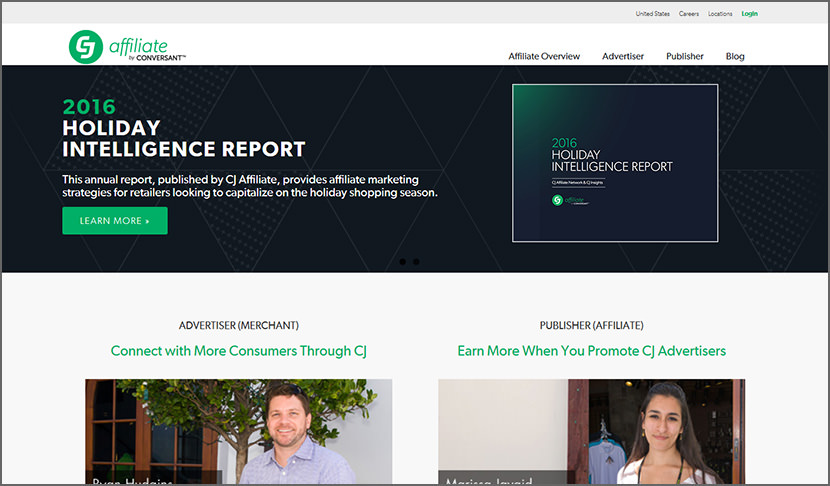This screenshot has height=486, width=830.
Task: Click the Holiday Intelligence Report cover image
Action: pos(615,163)
